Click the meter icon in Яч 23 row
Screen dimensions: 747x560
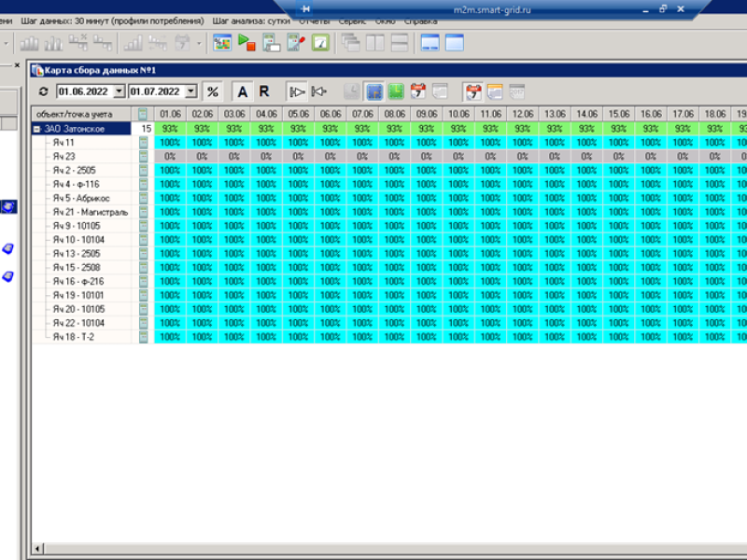click(x=143, y=156)
